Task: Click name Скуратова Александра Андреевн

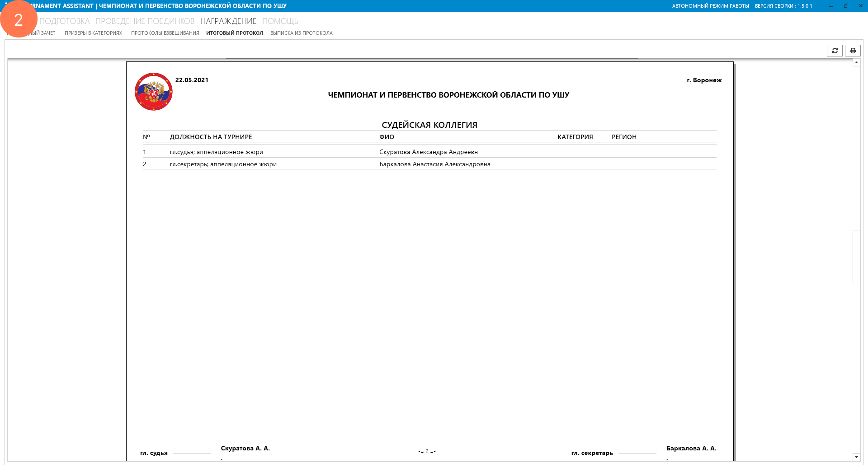Action: pos(429,152)
